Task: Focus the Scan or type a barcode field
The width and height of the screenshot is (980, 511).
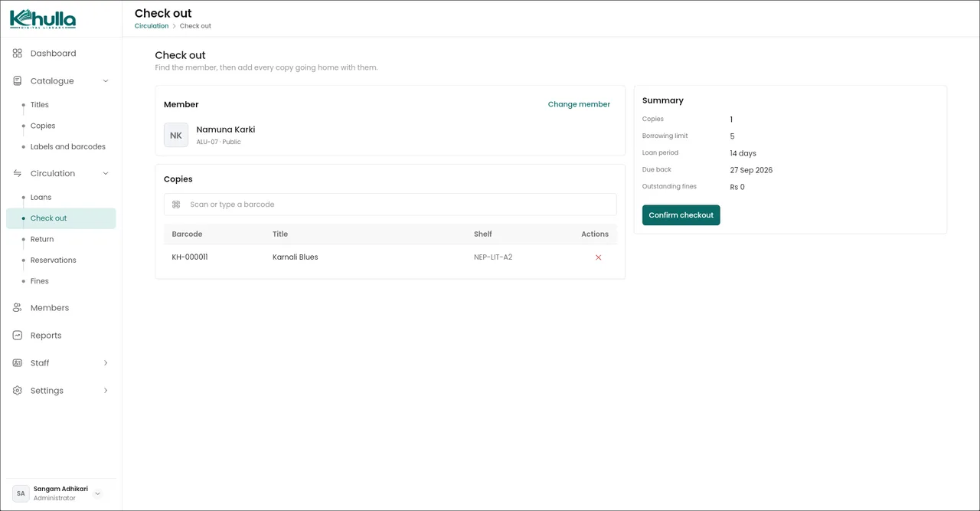Action: pos(390,205)
